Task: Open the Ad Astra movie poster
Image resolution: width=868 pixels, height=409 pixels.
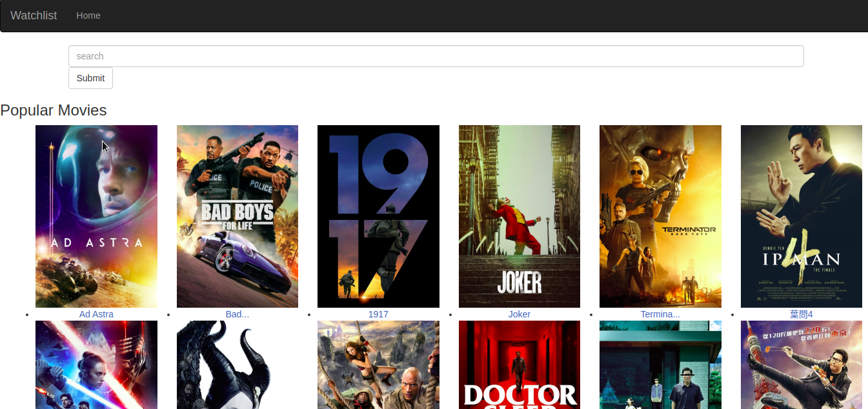Action: 96,216
